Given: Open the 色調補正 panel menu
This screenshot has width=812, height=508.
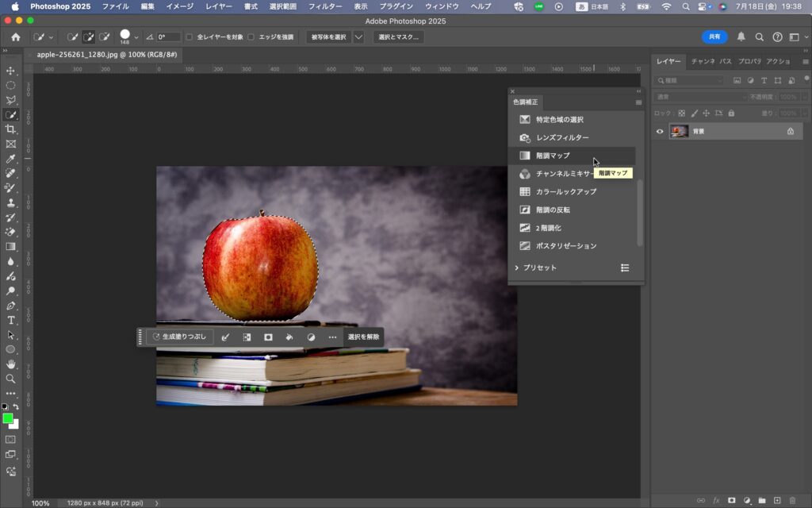Looking at the screenshot, I should tap(638, 102).
